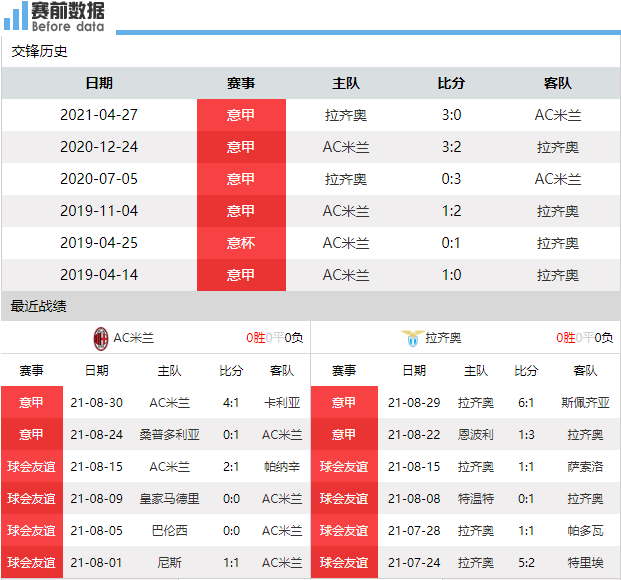Select date 21-07-24 in Lazio results
The width and height of the screenshot is (621, 580).
point(414,563)
